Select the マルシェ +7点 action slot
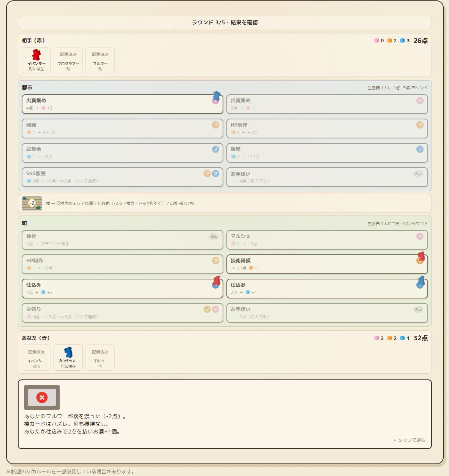Image resolution: width=449 pixels, height=476 pixels. click(327, 240)
